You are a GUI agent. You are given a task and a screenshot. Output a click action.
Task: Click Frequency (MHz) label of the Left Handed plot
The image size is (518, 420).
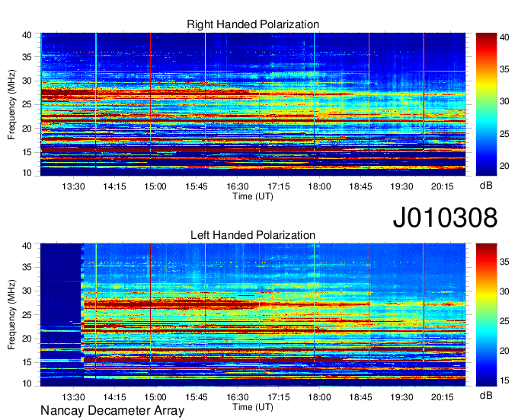click(x=11, y=315)
